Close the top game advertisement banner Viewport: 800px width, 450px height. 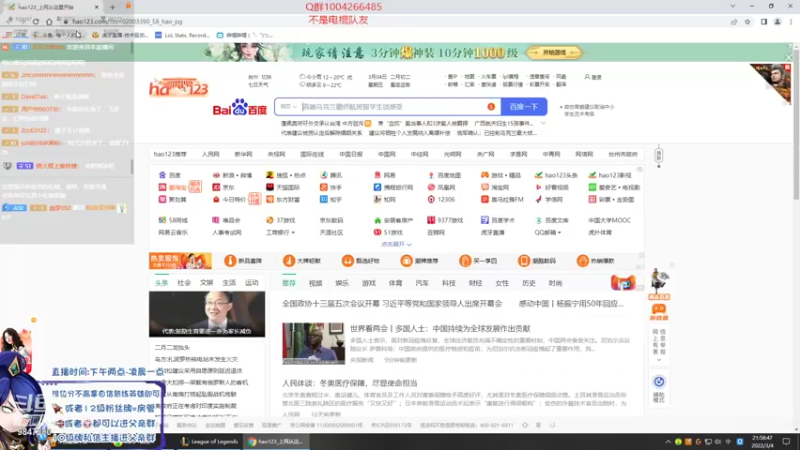click(x=788, y=58)
